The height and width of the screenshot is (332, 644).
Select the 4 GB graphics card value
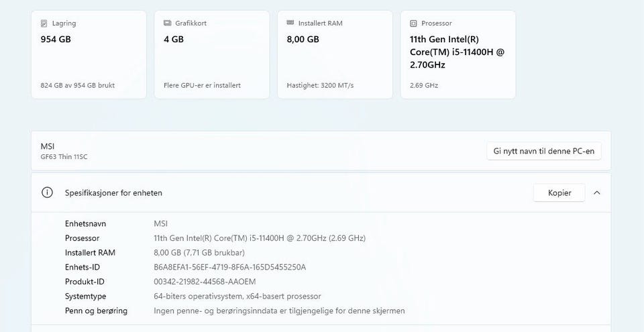174,39
